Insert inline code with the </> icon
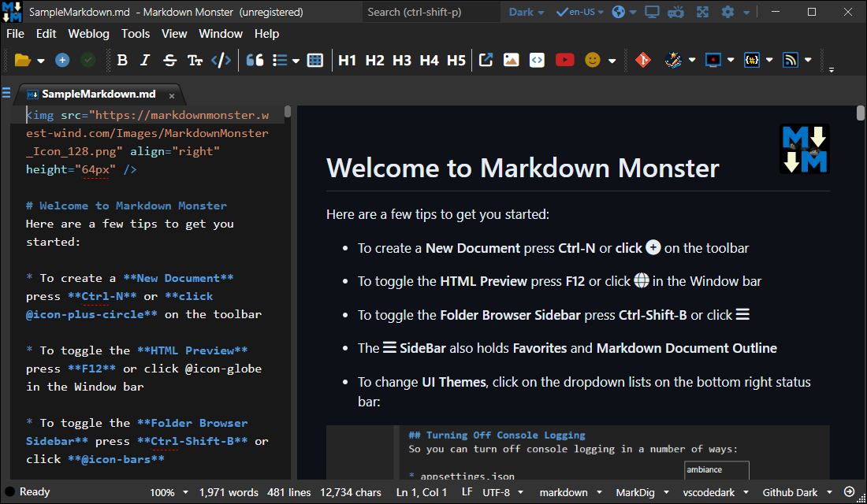Image resolution: width=867 pixels, height=504 pixels. pyautogui.click(x=221, y=60)
